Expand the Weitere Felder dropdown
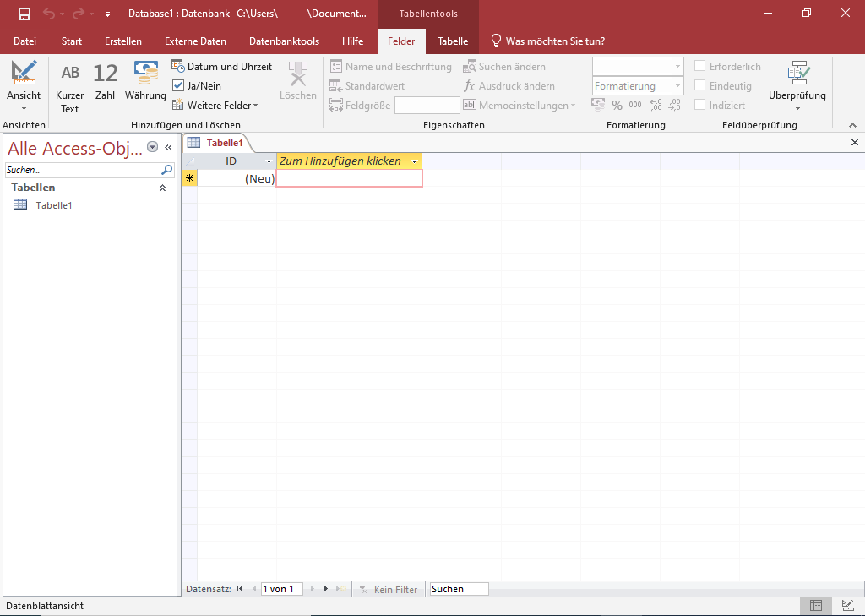Viewport: 865px width, 616px height. tap(215, 106)
